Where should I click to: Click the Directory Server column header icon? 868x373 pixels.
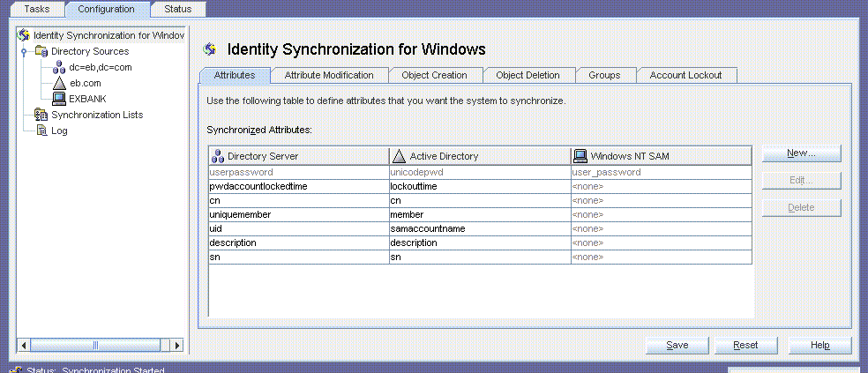pos(218,156)
